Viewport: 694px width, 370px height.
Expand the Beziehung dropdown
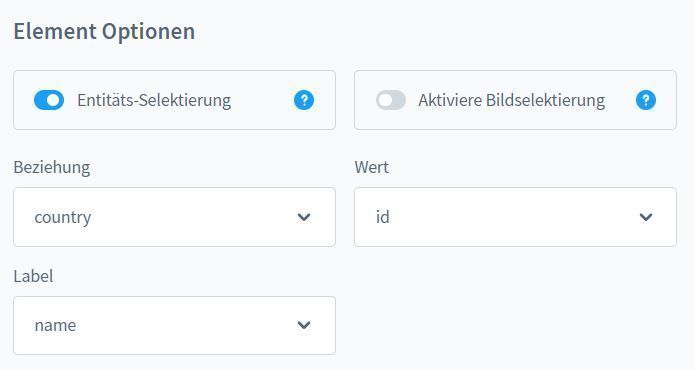click(x=174, y=217)
